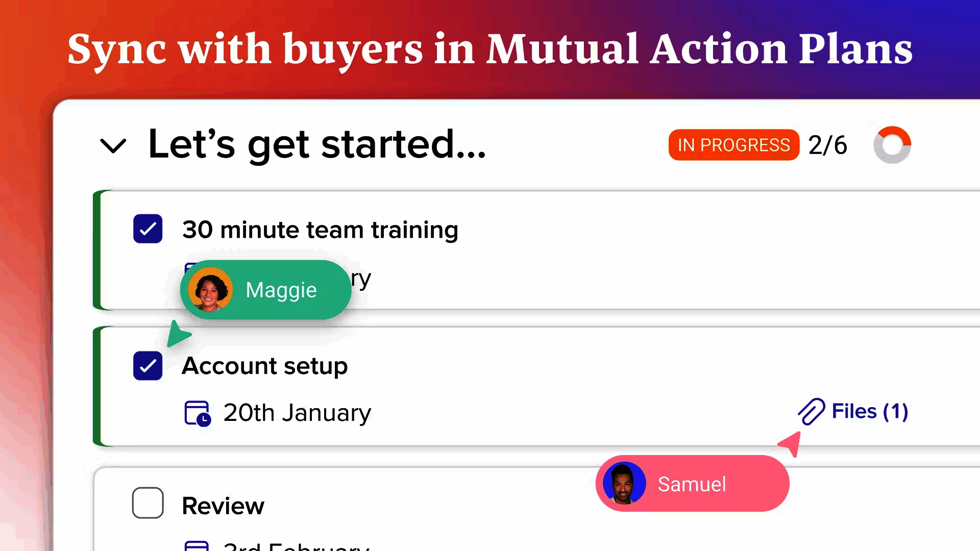Click the IN PROGRESS status badge
Viewport: 980px width, 551px height.
pyautogui.click(x=733, y=145)
